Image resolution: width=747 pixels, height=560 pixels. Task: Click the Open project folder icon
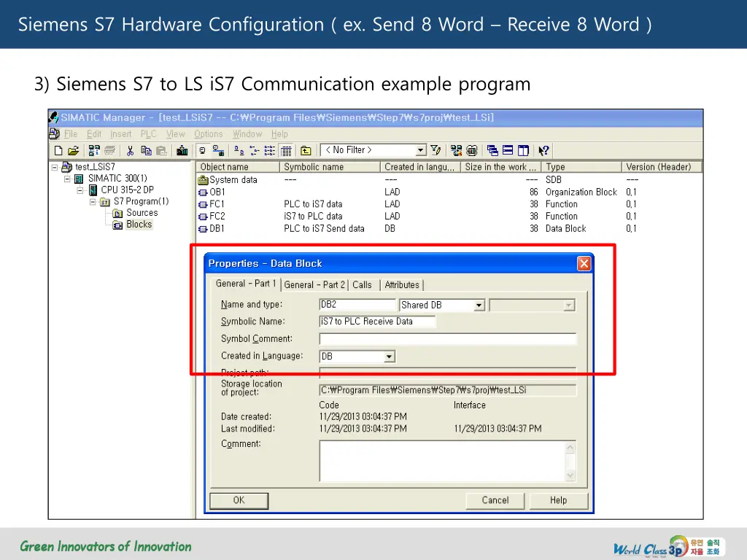(x=74, y=151)
